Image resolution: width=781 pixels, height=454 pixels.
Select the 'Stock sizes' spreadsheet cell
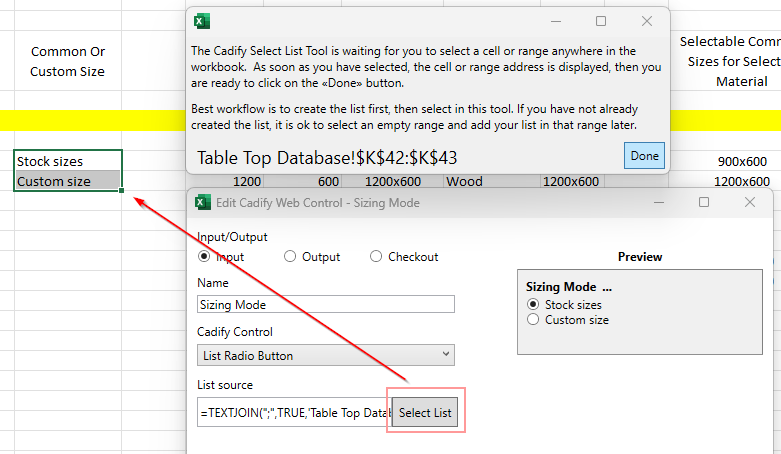click(68, 161)
